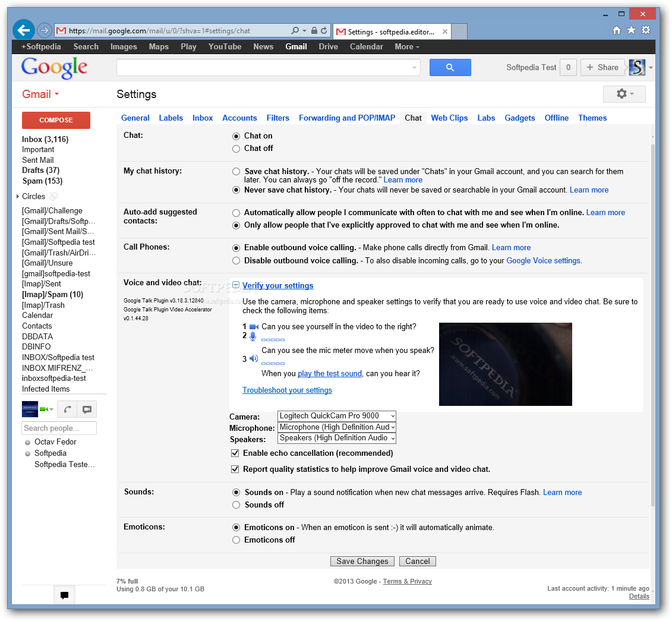
Task: Select Disable outbound voice calling
Action: [236, 260]
